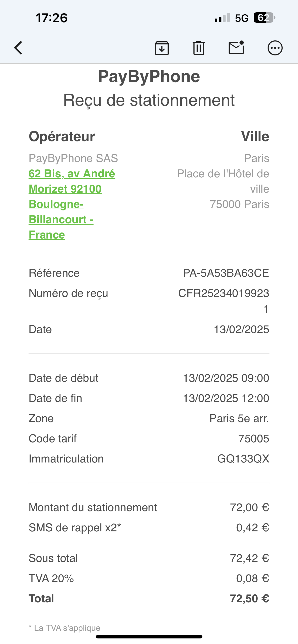Tap the end date 13/02/2025 12:00

point(226,398)
